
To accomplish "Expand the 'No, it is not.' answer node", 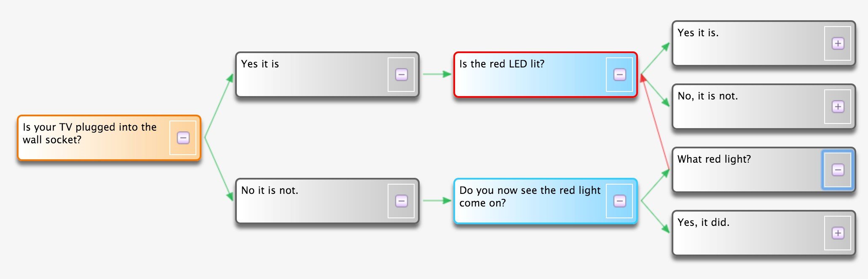I will (x=838, y=107).
